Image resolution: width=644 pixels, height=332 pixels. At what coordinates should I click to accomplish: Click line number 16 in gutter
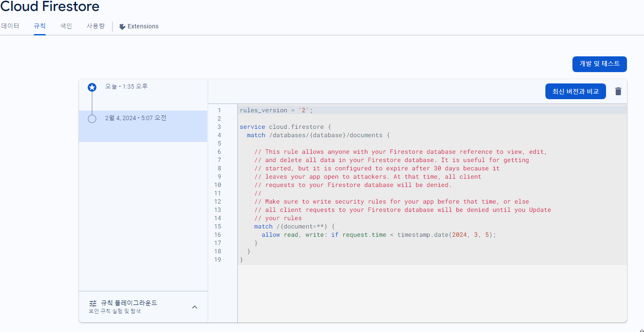point(218,235)
